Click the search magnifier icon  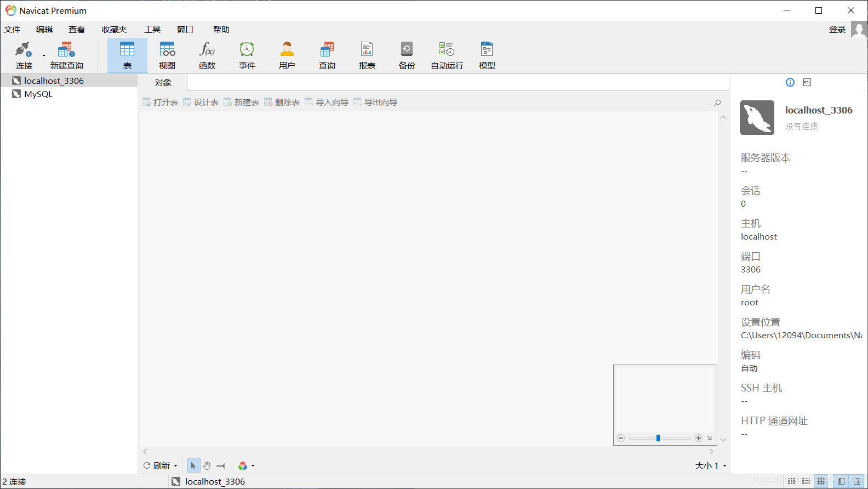[x=717, y=103]
